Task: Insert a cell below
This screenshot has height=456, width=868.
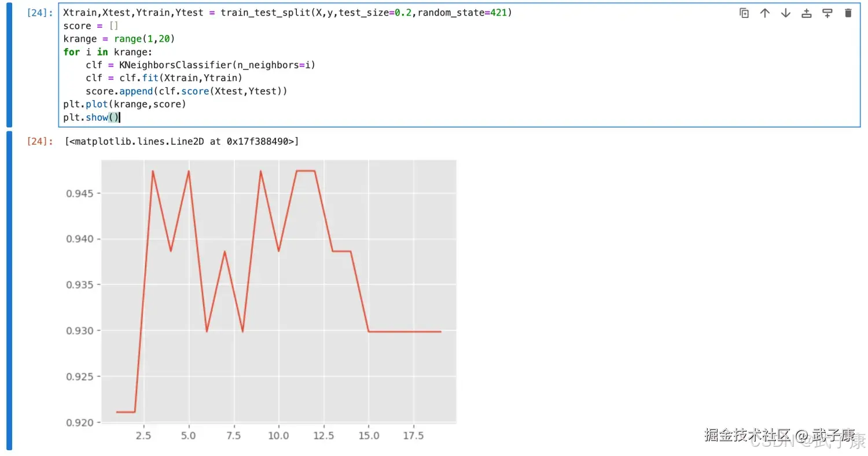Action: [827, 13]
